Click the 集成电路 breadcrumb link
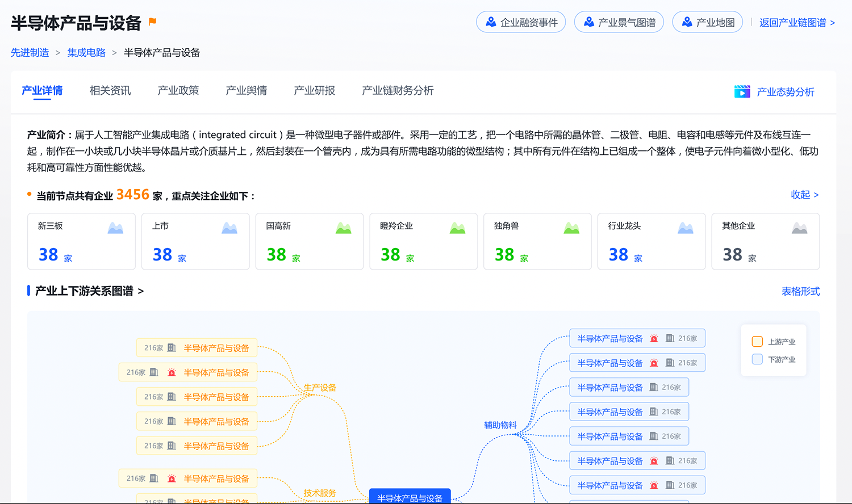 [86, 53]
